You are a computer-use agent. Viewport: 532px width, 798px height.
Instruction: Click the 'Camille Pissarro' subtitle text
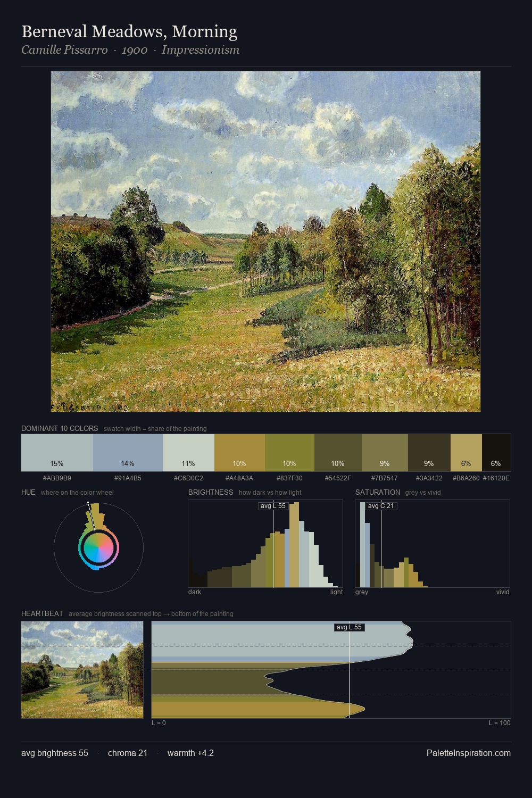coord(64,50)
